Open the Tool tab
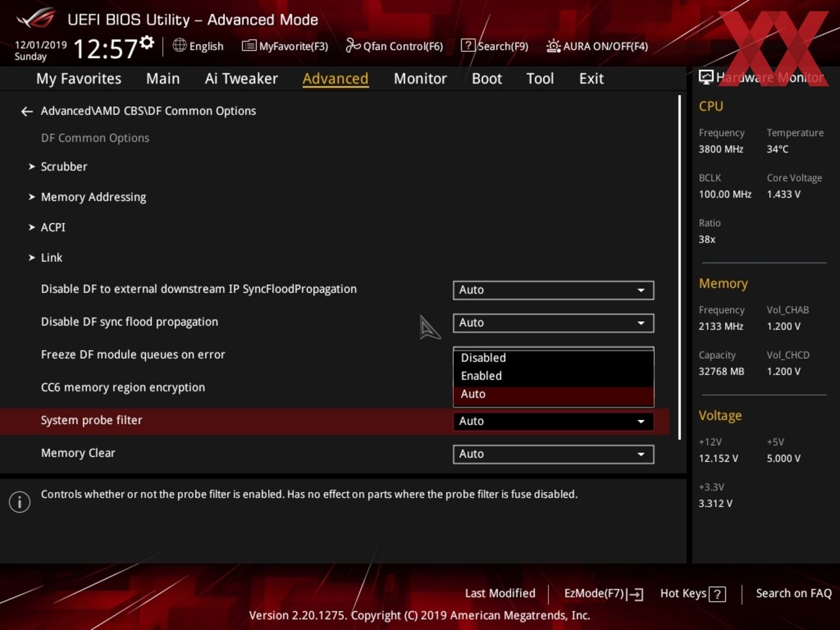 (540, 78)
